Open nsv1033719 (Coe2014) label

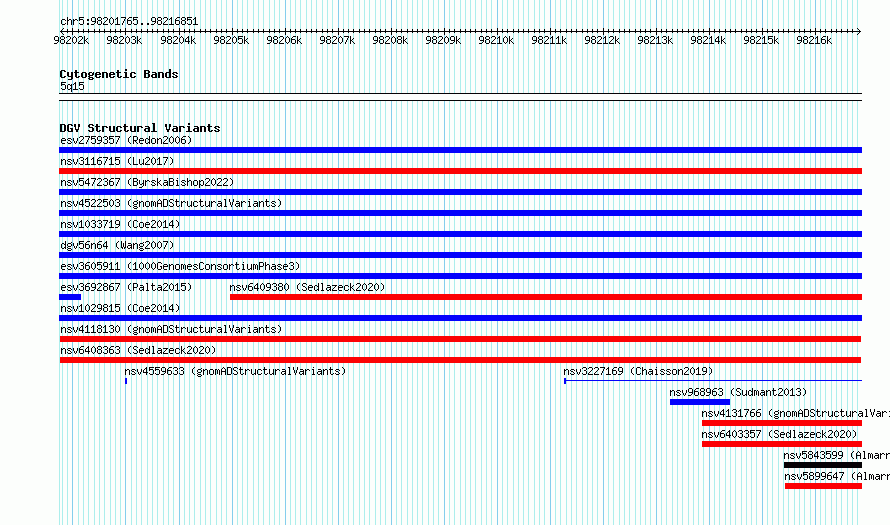(x=120, y=224)
